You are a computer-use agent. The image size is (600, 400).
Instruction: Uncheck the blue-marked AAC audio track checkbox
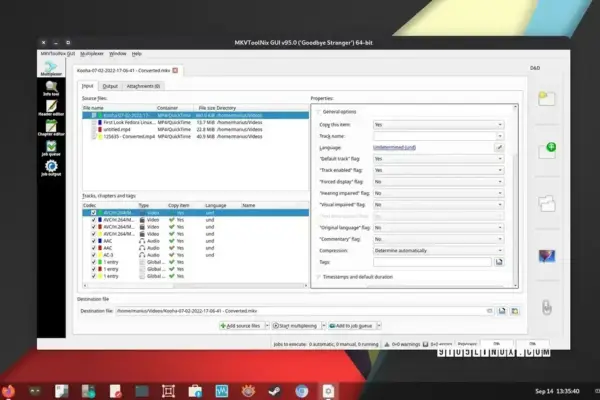point(93,241)
